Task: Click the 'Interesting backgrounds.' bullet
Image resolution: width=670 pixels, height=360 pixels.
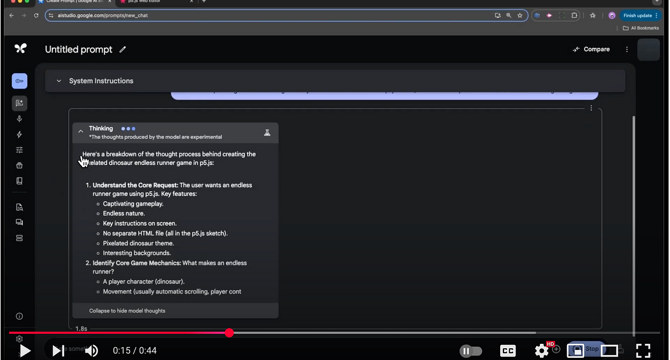Action: (136, 253)
